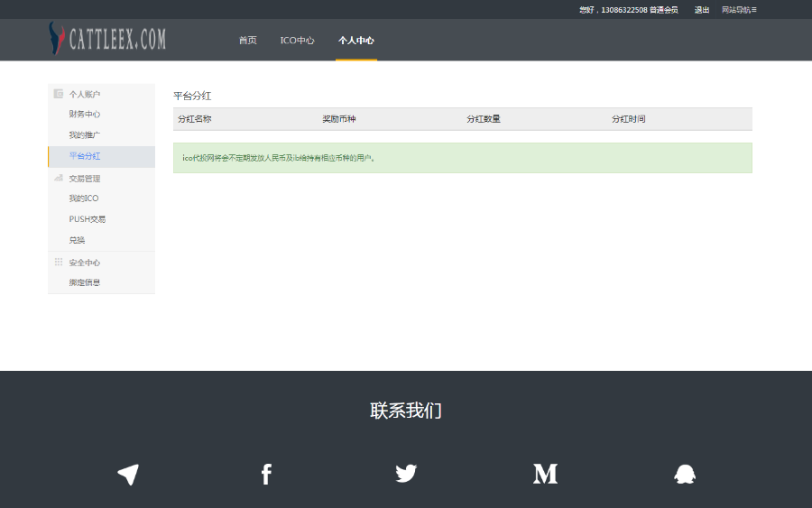Click the wallet icon beside 个人账户
This screenshot has width=812, height=508.
tap(59, 94)
